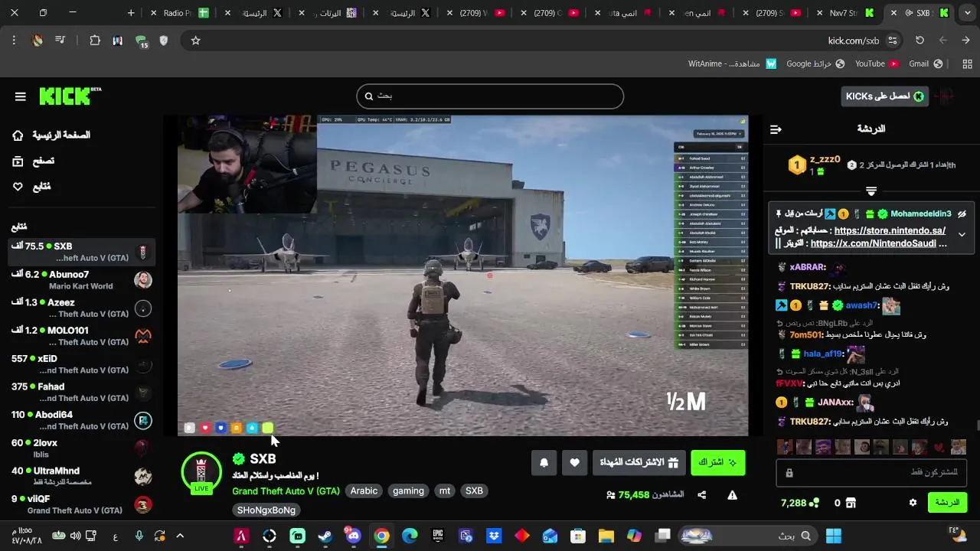Show hidden system tray icons chevron
This screenshot has width=980, height=551.
point(180,536)
